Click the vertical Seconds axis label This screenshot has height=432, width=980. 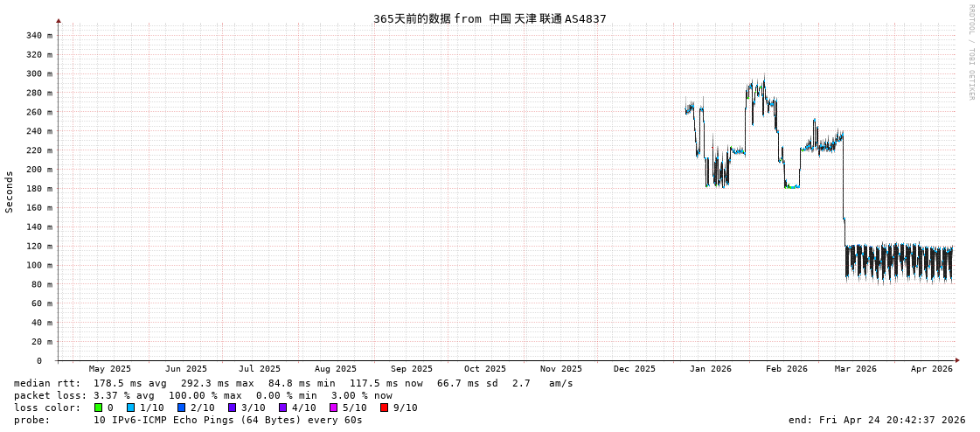(10, 192)
